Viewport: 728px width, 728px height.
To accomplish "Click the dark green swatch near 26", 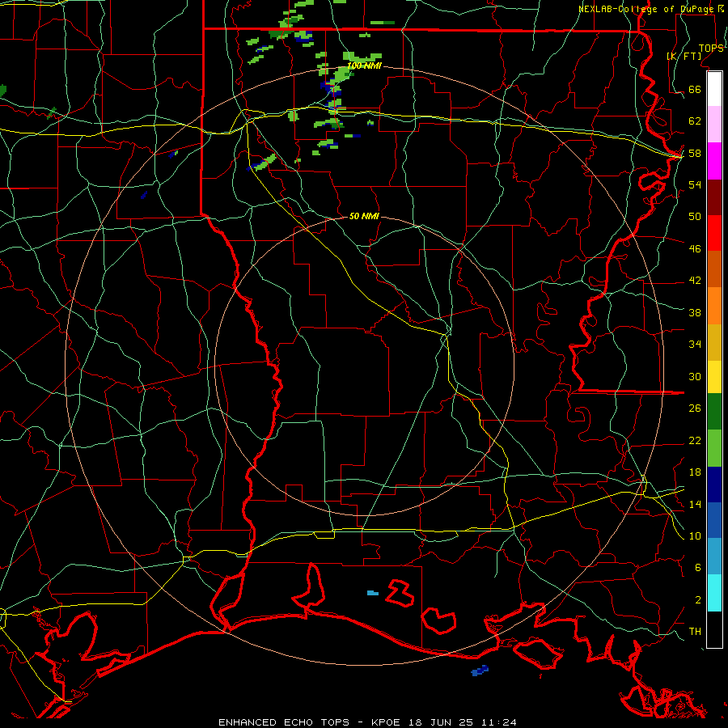I will [714, 412].
